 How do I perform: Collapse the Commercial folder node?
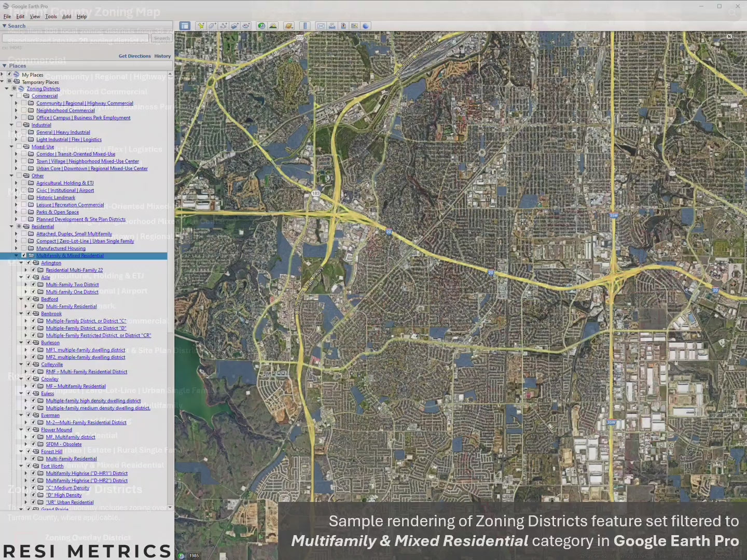tap(11, 96)
